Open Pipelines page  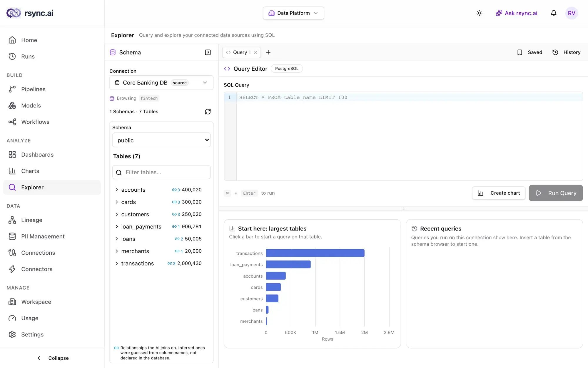52,89
